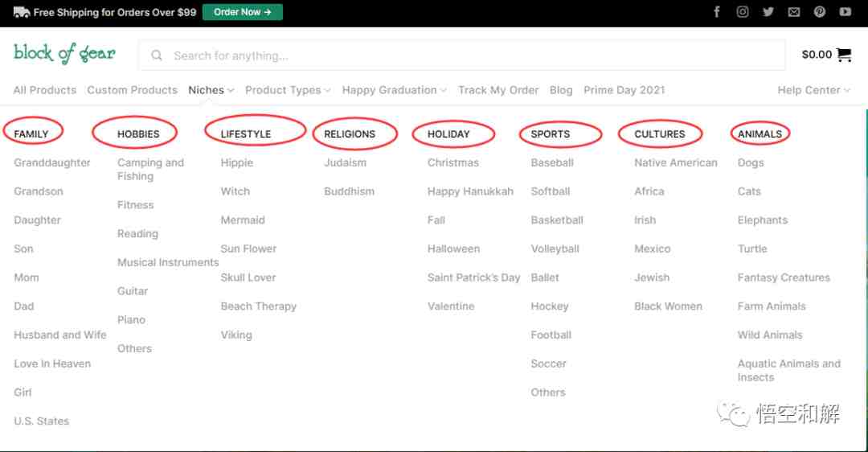Click the block of gear logo
Screen dimensions: 868x452
tap(64, 54)
